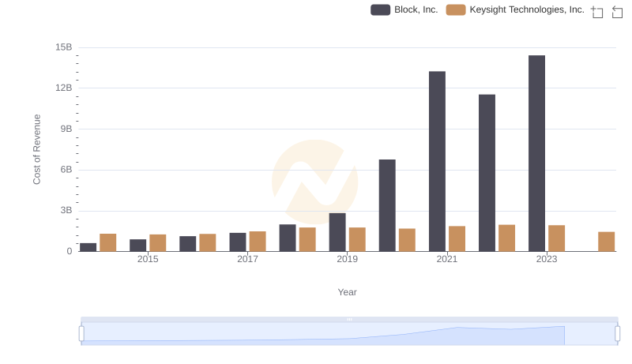Viewport: 632px width, 364px height.
Task: Click the Block, Inc. bar for 2023
Action: pyautogui.click(x=536, y=153)
